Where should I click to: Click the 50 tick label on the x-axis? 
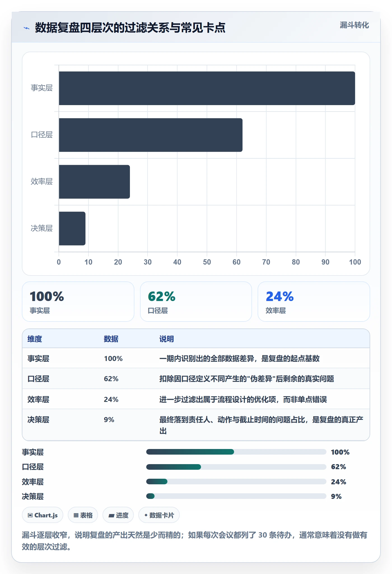(207, 262)
